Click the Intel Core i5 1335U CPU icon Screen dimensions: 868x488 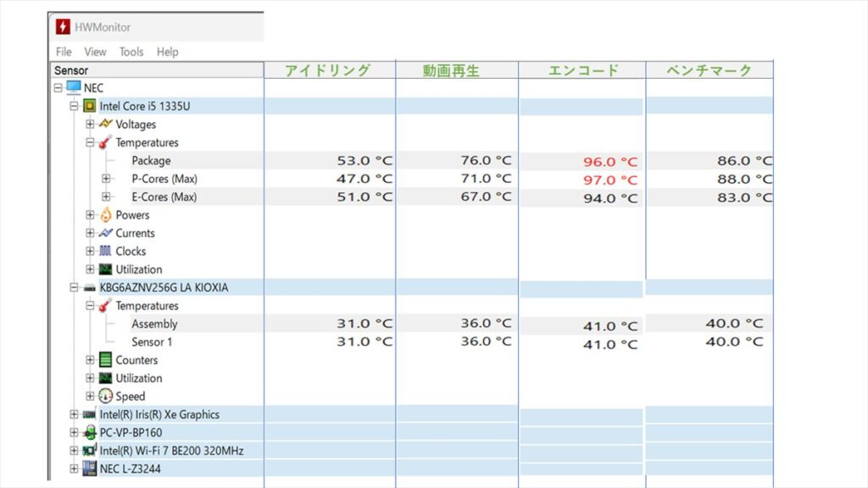[89, 106]
